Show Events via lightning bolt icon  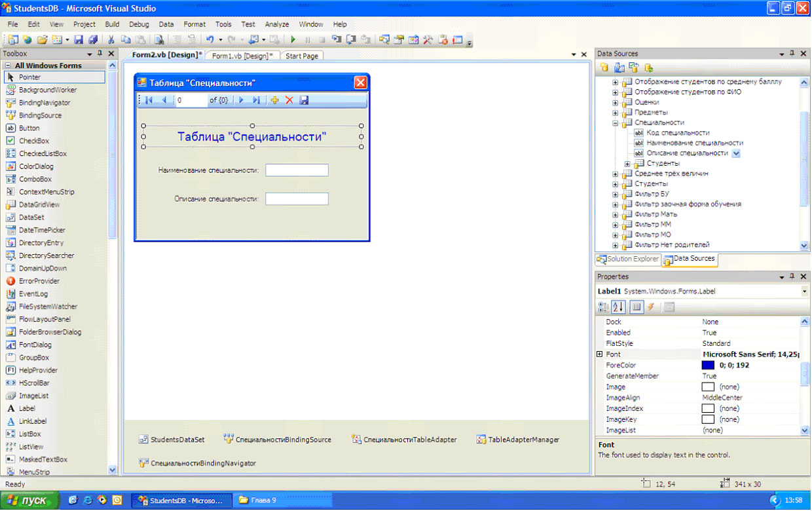[x=652, y=307]
